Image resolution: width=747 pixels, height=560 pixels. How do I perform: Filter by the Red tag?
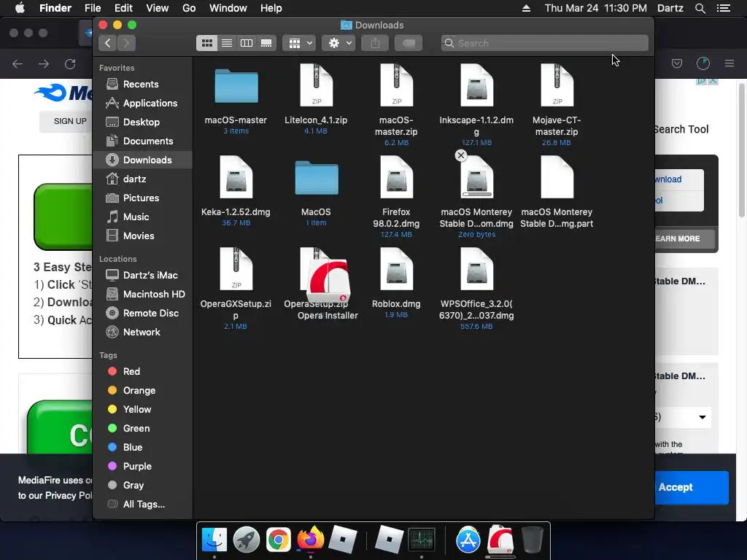tap(142, 371)
